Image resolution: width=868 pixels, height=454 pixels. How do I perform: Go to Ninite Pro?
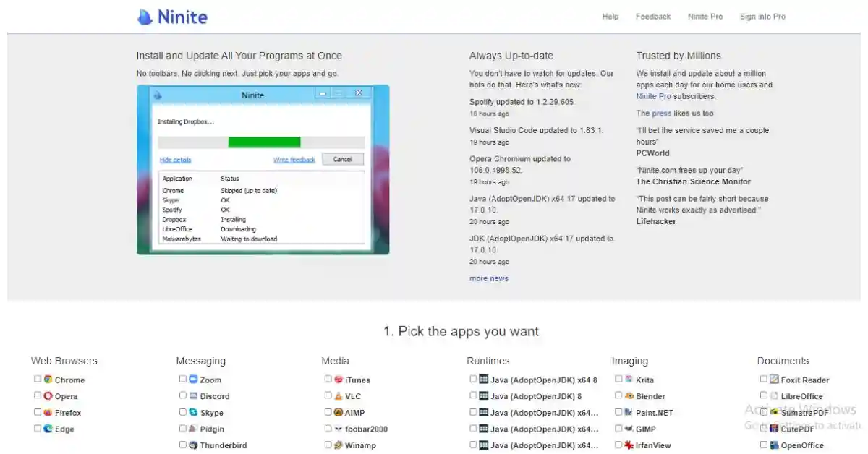coord(705,17)
